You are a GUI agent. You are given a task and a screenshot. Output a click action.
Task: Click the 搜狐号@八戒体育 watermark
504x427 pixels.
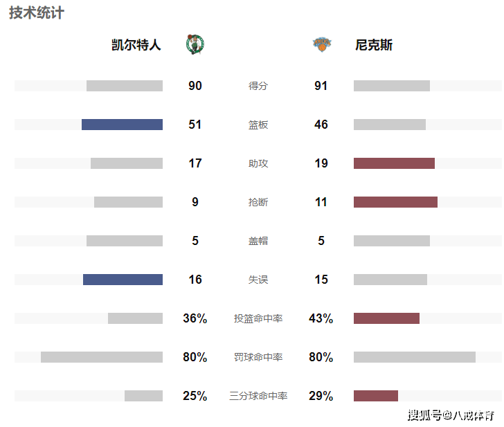[x=451, y=415]
